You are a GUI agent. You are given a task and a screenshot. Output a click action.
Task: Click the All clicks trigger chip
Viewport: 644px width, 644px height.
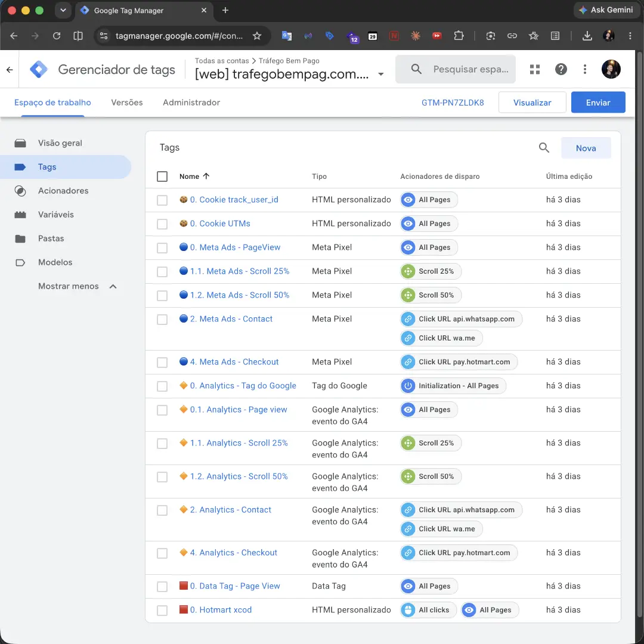tap(428, 610)
